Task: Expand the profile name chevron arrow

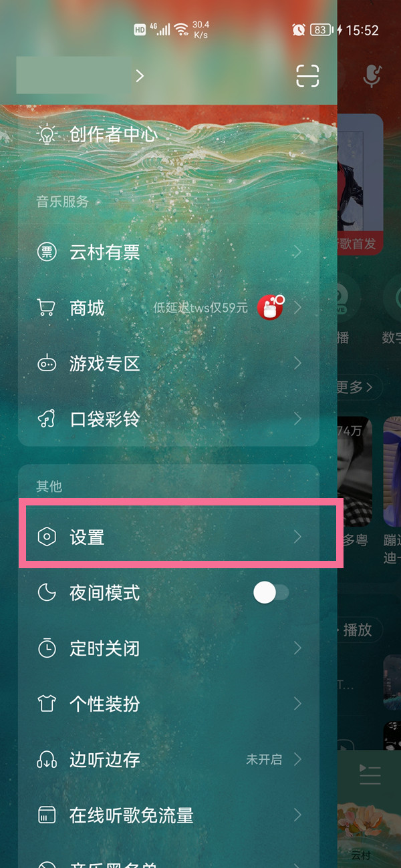Action: [x=140, y=76]
